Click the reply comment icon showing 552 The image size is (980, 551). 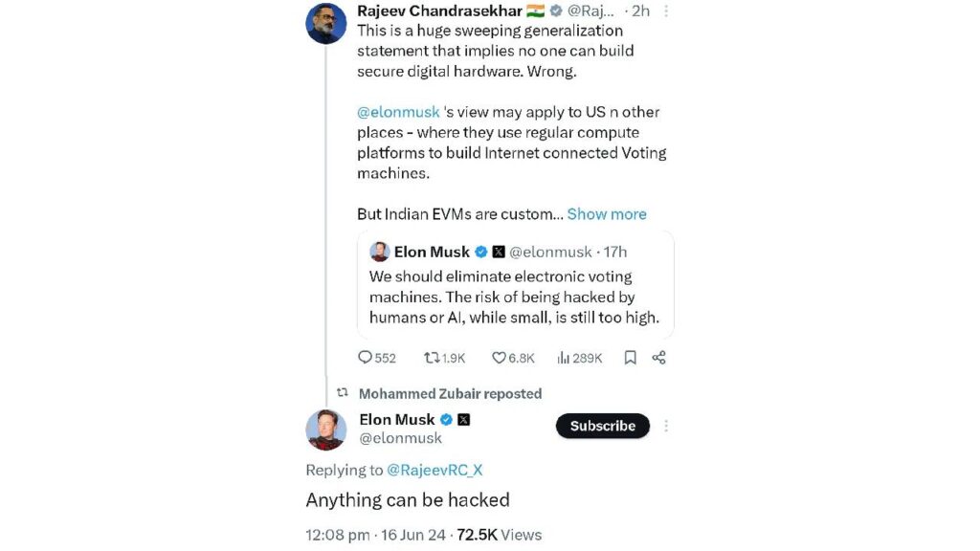pos(365,358)
